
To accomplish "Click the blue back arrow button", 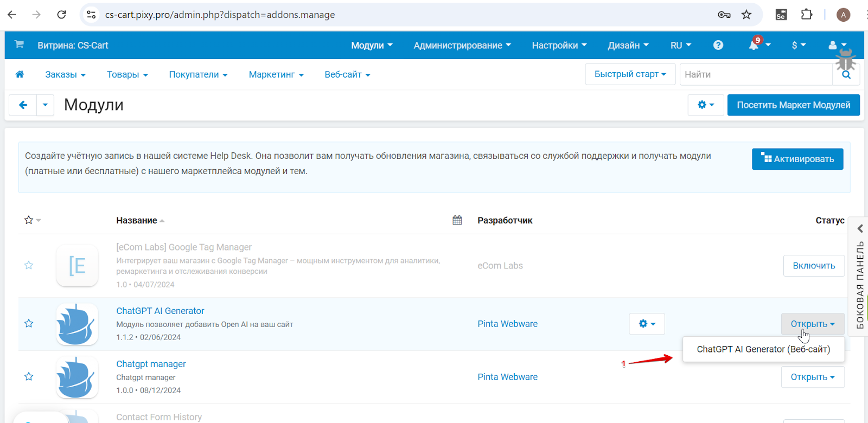I will pos(23,105).
